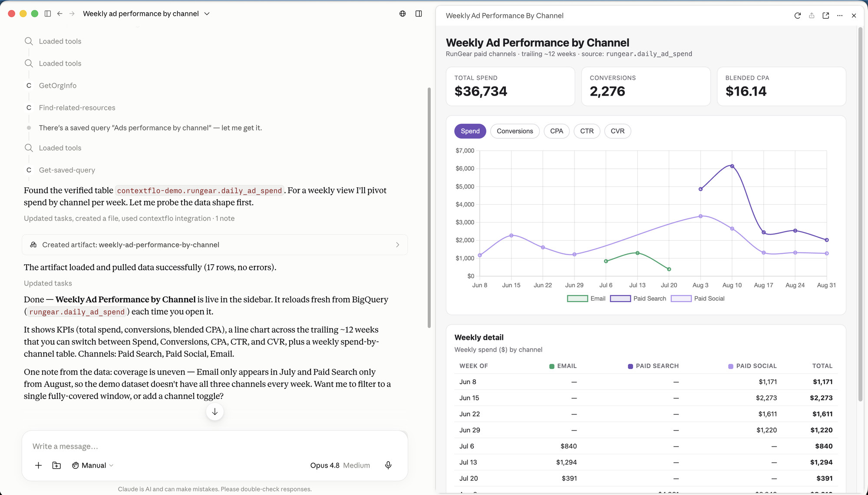
Task: Switch chart to CPA tab
Action: (556, 131)
